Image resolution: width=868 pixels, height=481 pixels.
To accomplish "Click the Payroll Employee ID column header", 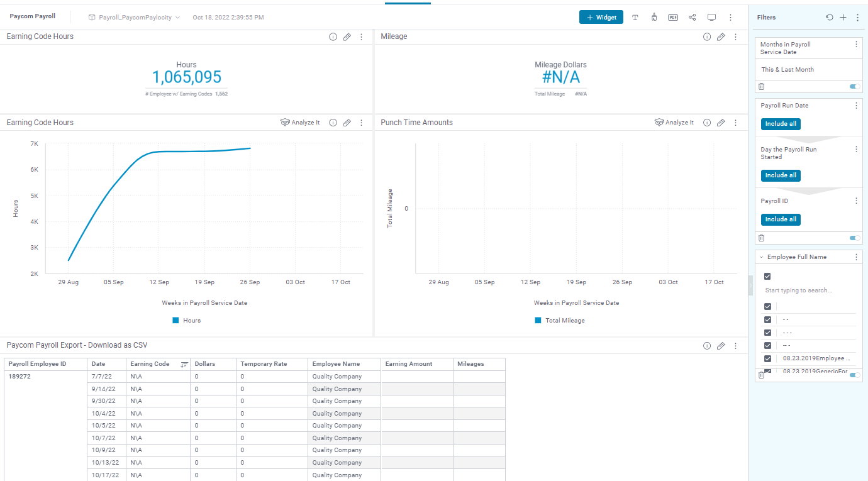I will click(46, 364).
